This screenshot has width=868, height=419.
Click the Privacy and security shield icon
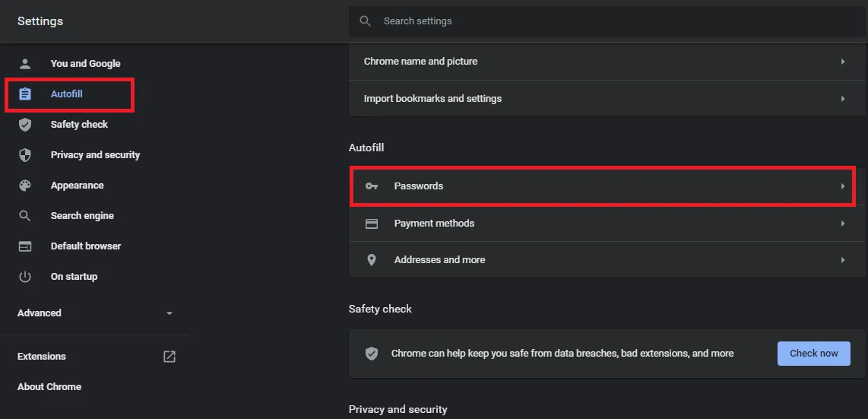coord(25,155)
